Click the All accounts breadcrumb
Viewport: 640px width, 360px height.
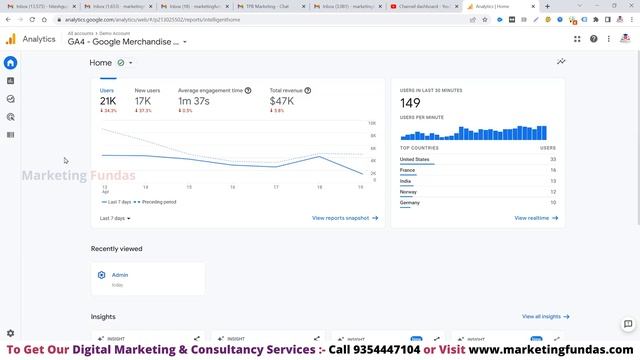click(x=80, y=33)
